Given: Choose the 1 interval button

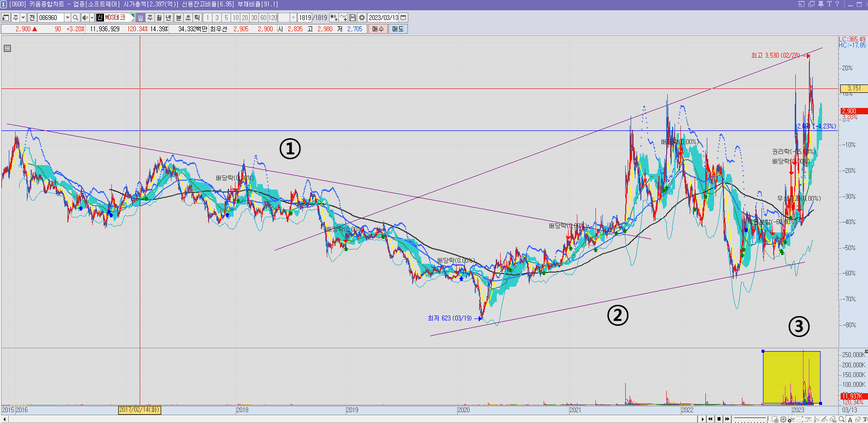Looking at the screenshot, I should (208, 18).
